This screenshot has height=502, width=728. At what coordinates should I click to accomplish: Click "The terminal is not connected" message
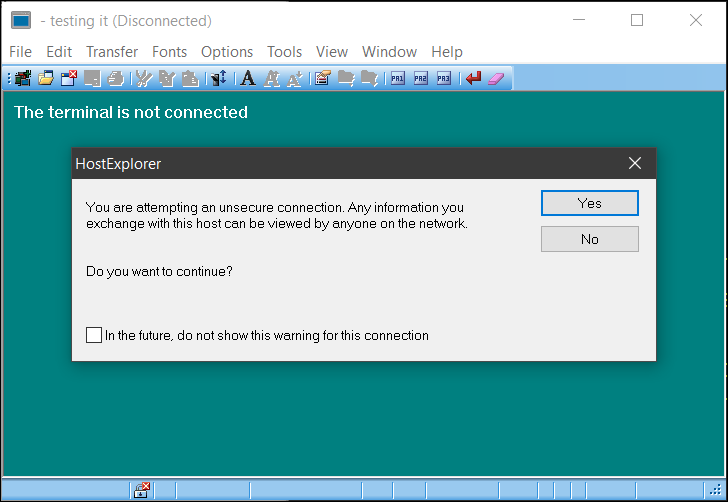[131, 112]
